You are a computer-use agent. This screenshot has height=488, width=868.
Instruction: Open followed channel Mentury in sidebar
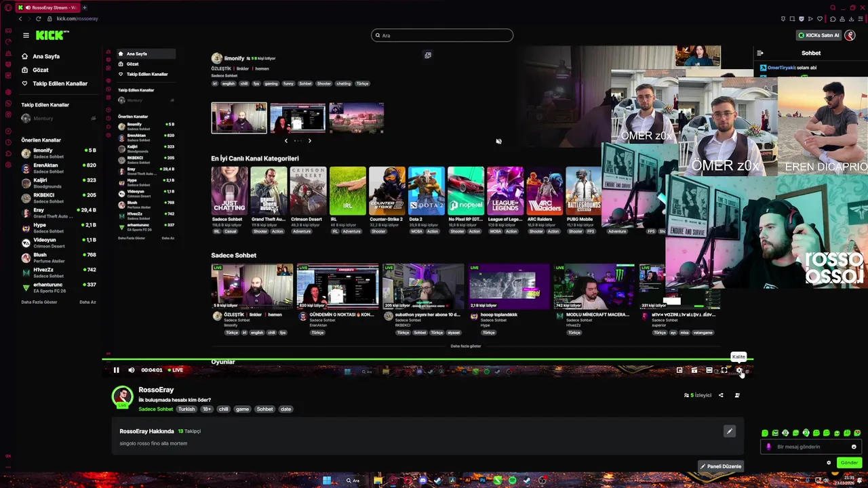58,119
